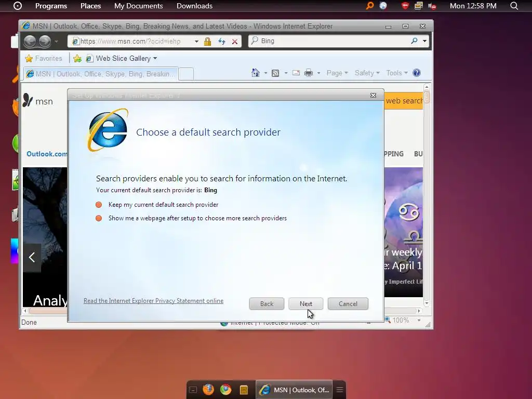Expand the Print options dropdown arrow
The width and height of the screenshot is (532, 399).
pos(318,73)
